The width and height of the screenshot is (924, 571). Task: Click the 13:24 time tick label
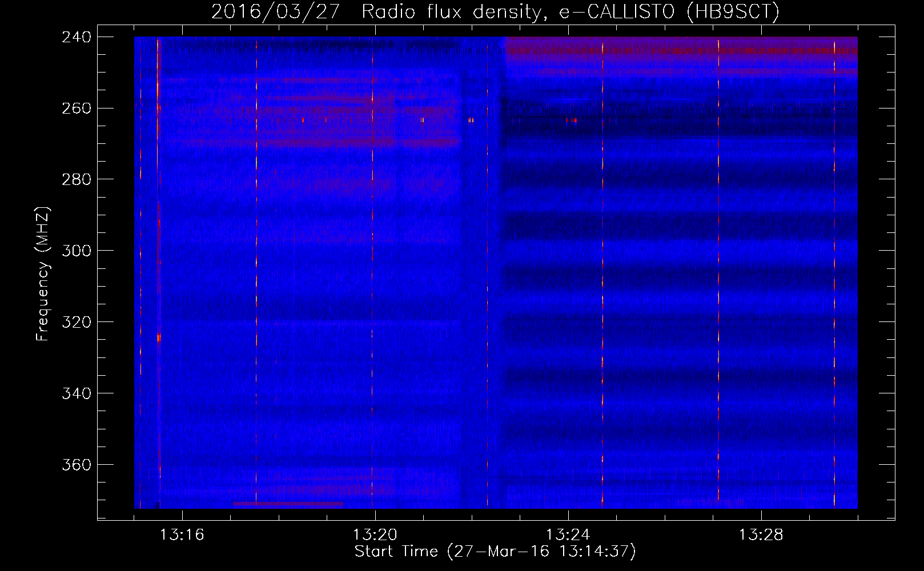coord(568,535)
